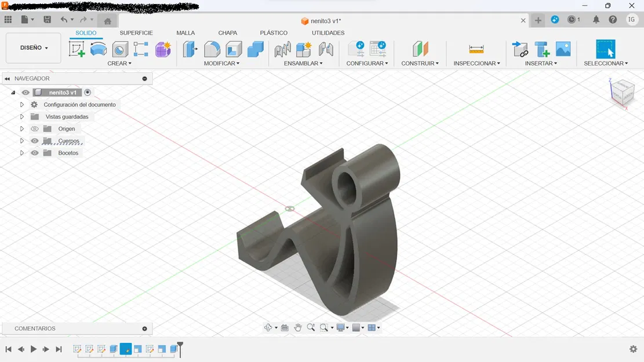Open the Zoom tool
Screen dimensions: 644x362
(311, 327)
